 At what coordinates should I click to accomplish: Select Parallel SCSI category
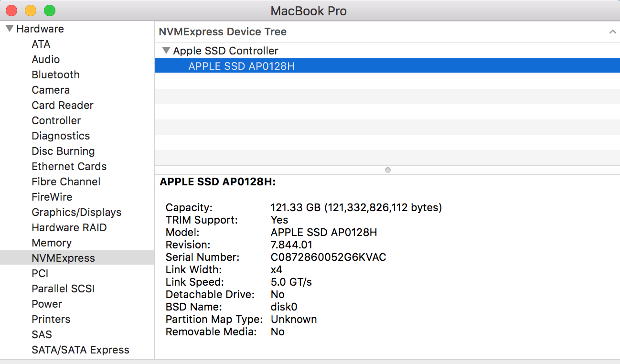tap(63, 289)
